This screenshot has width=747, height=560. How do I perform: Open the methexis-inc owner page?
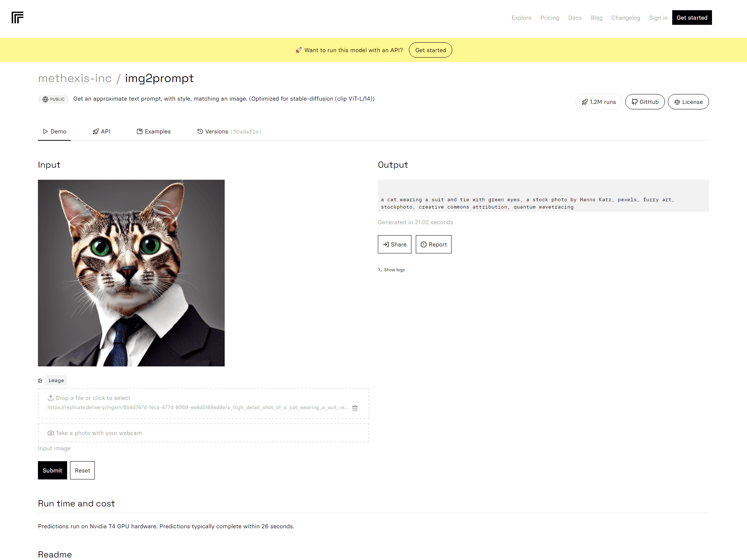click(75, 78)
